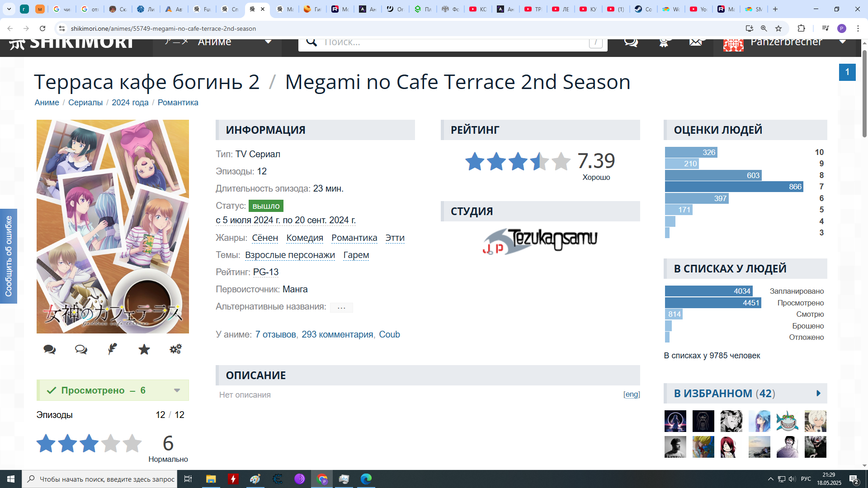Switch to the browser tab titled Ги

point(313,9)
